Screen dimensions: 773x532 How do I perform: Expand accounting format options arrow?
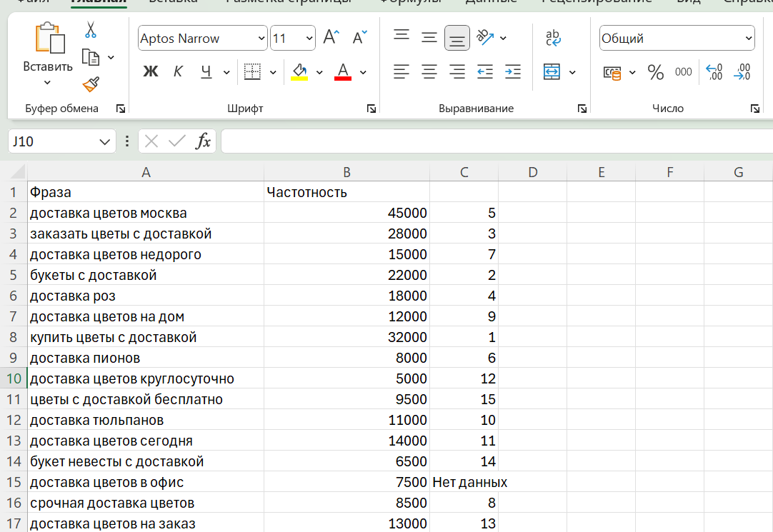click(x=632, y=72)
